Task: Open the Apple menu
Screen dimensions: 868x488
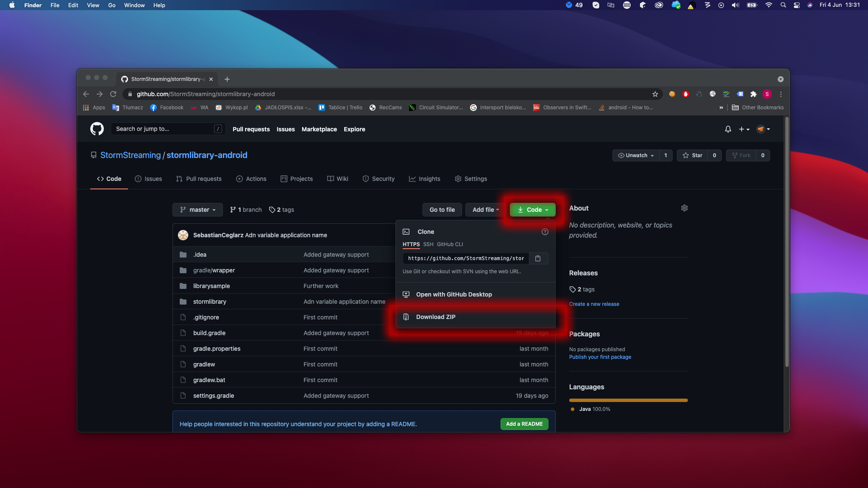Action: 12,5
